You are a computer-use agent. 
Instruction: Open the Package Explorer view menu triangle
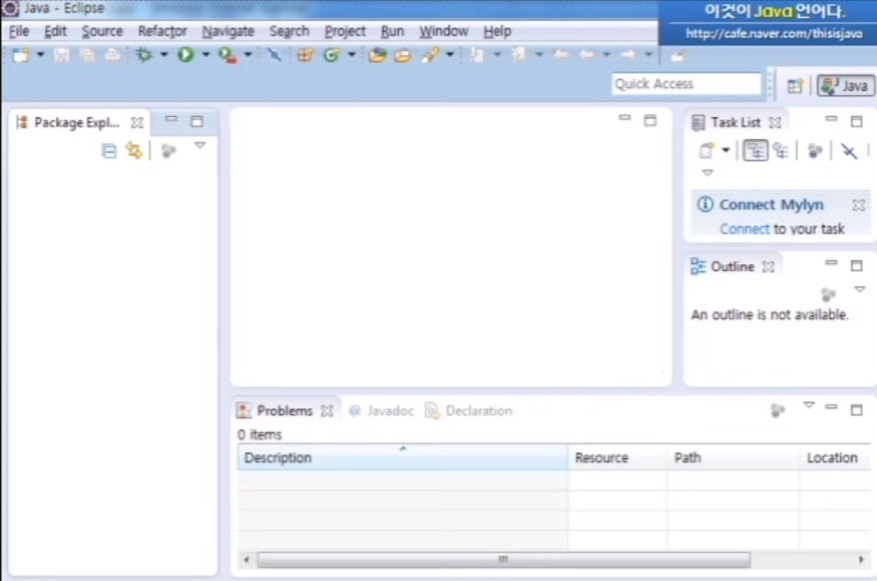click(200, 145)
